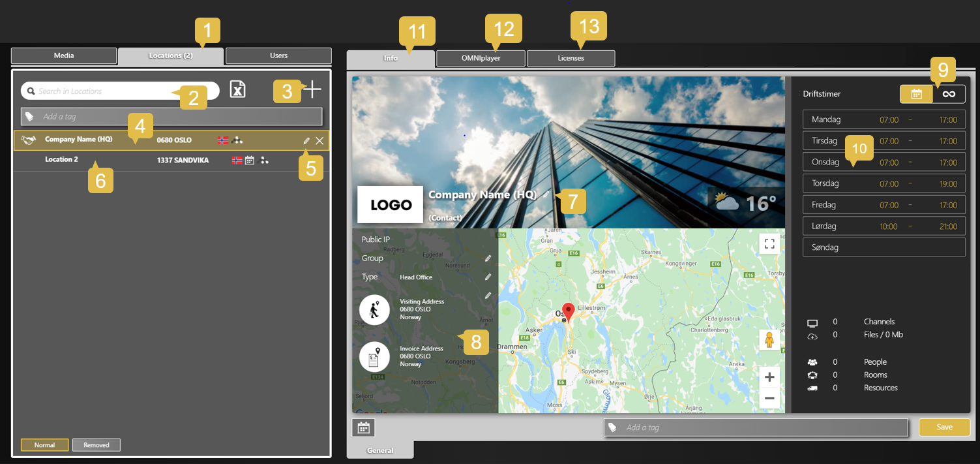Zoom out on the map
Image resolution: width=980 pixels, height=464 pixels.
coord(769,397)
